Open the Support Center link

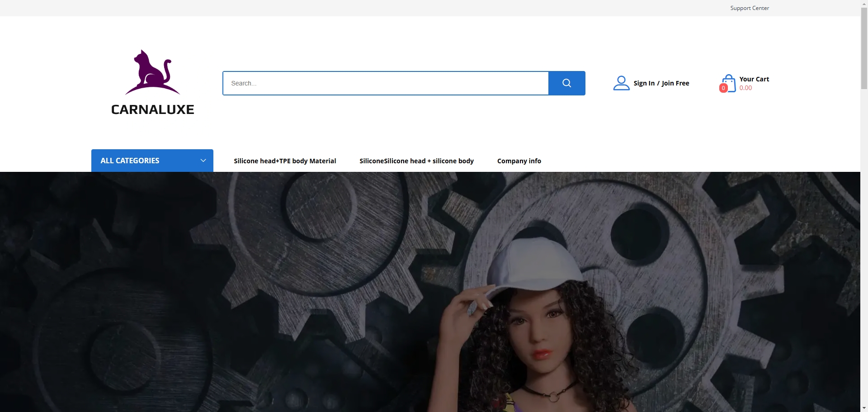749,8
